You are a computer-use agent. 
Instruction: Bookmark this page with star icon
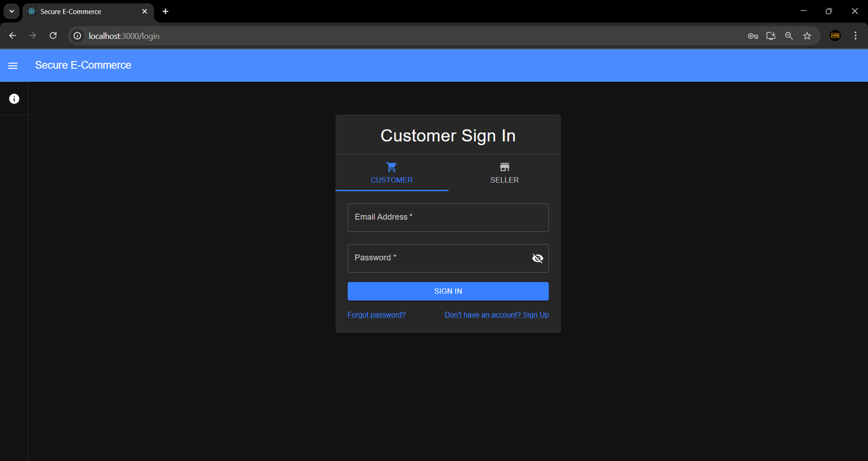(x=807, y=36)
